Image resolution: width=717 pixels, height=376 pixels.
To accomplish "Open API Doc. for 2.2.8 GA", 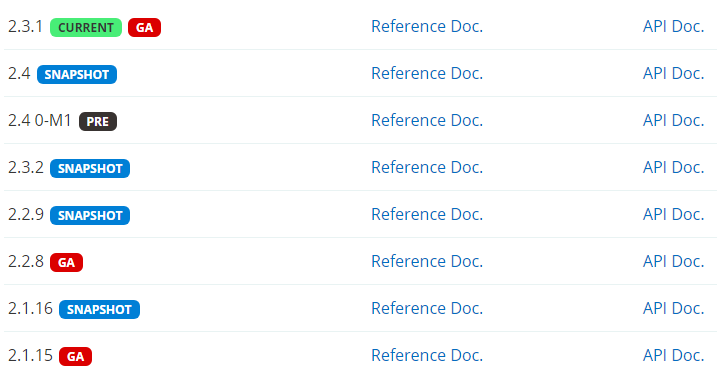I will pyautogui.click(x=673, y=262).
